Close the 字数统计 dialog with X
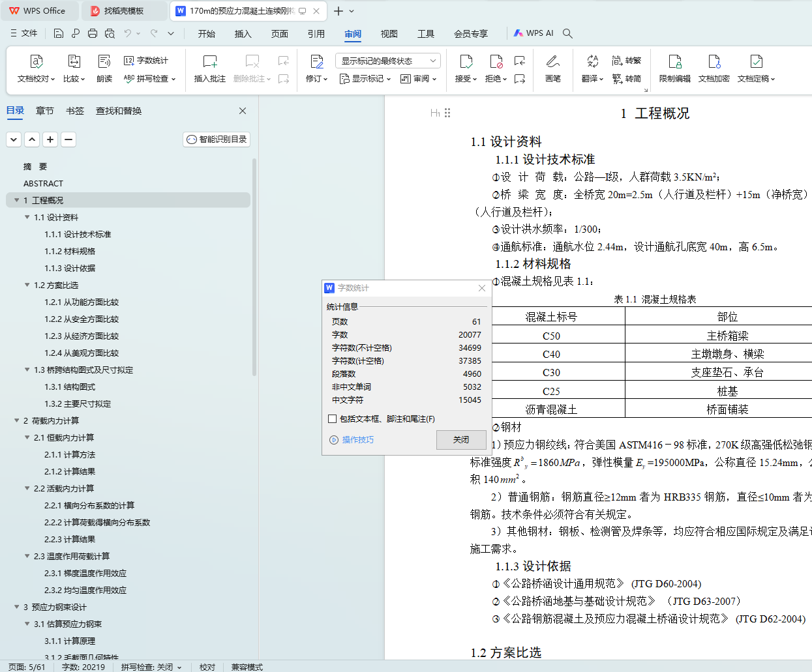The image size is (812, 672). [482, 288]
